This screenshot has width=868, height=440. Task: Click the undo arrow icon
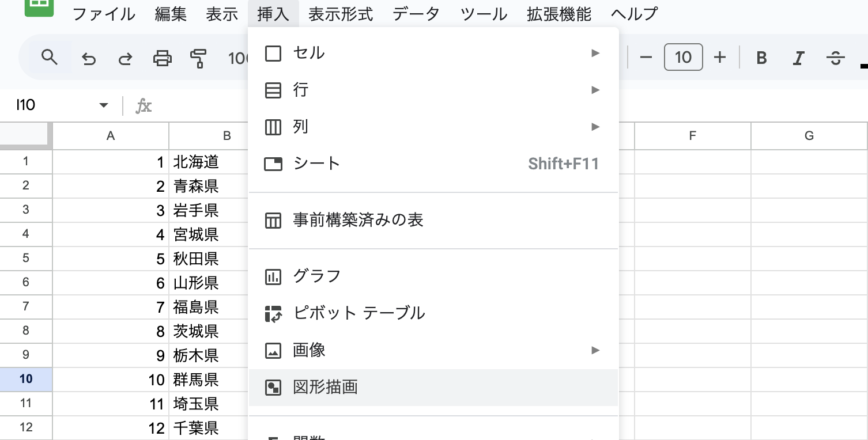pos(88,58)
